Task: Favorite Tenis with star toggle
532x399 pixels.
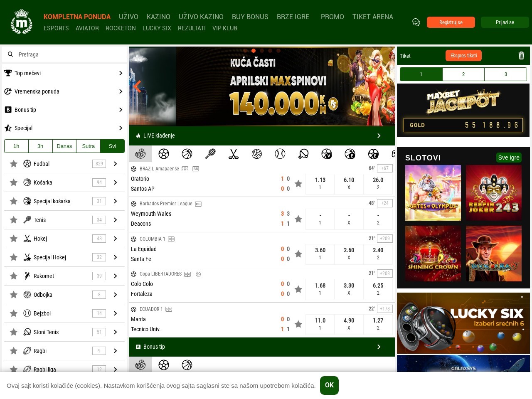Action: (14, 220)
